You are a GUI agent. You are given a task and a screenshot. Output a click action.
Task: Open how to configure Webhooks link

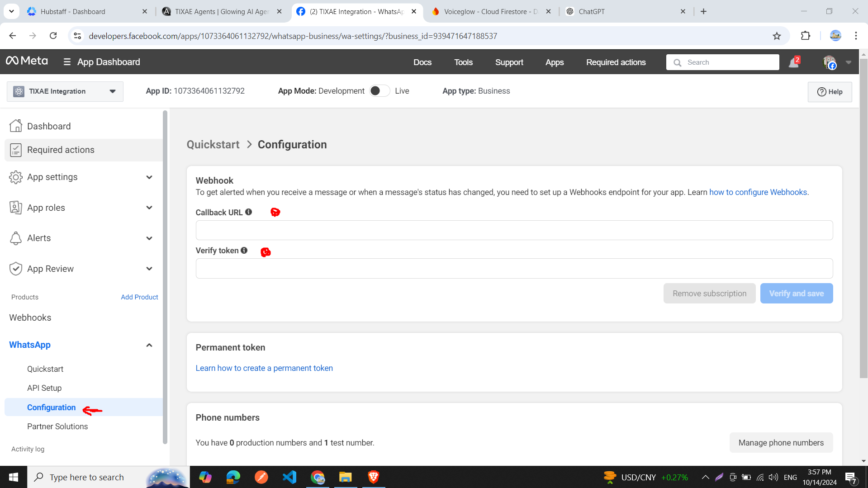click(758, 192)
